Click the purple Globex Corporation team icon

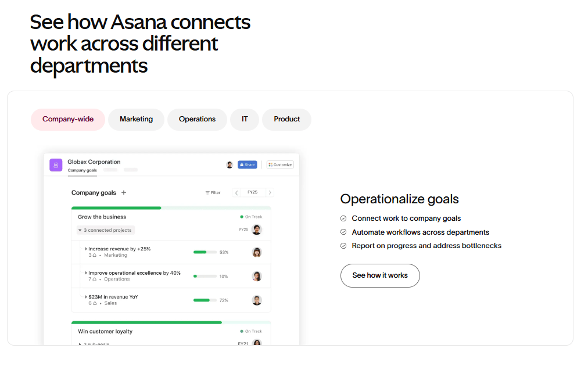point(56,165)
